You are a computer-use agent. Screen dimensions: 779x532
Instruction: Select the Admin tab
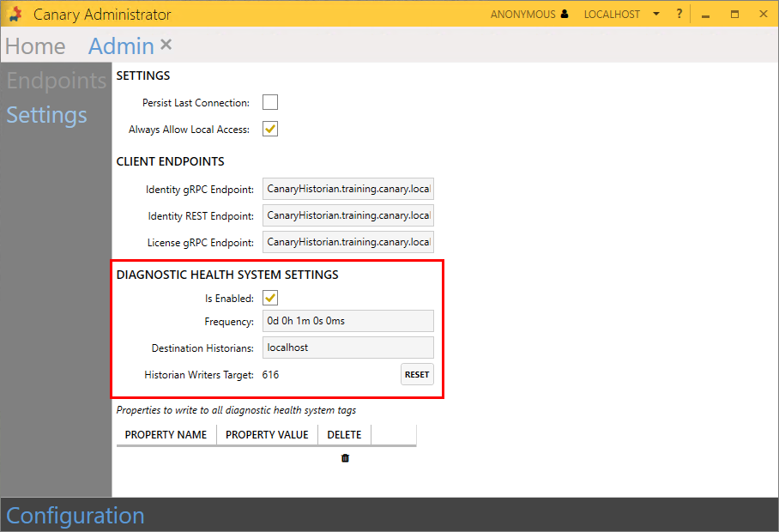121,46
